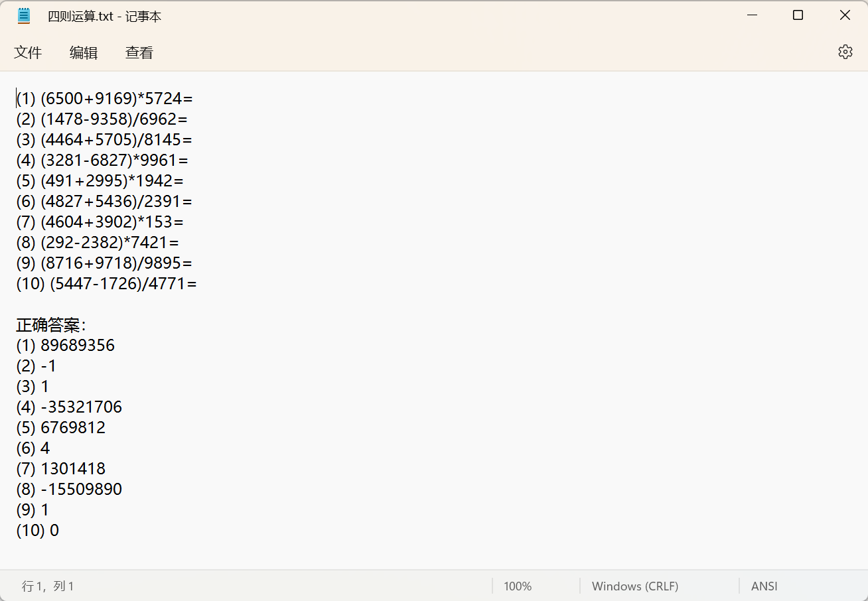
Task: Open the settings gear icon
Action: click(845, 52)
